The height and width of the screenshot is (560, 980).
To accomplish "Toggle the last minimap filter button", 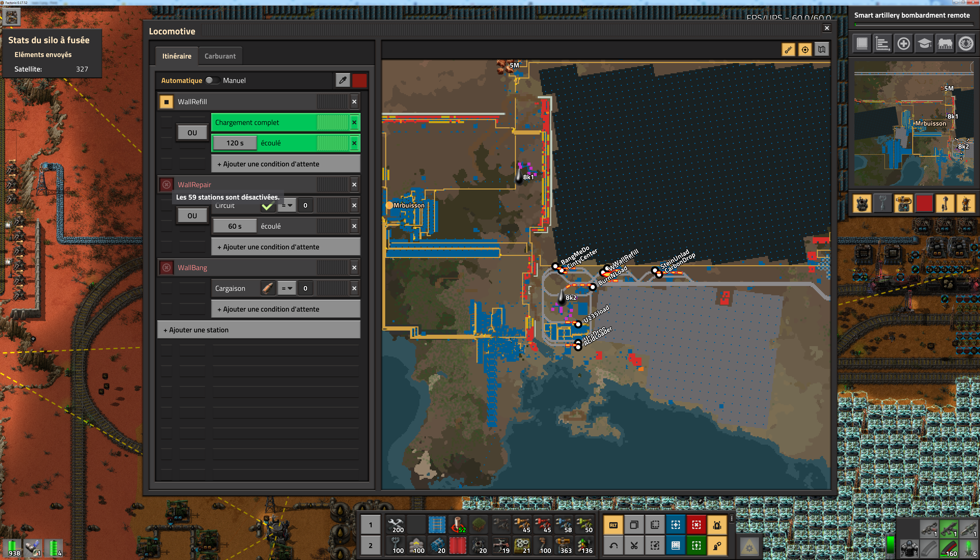I will coord(966,203).
